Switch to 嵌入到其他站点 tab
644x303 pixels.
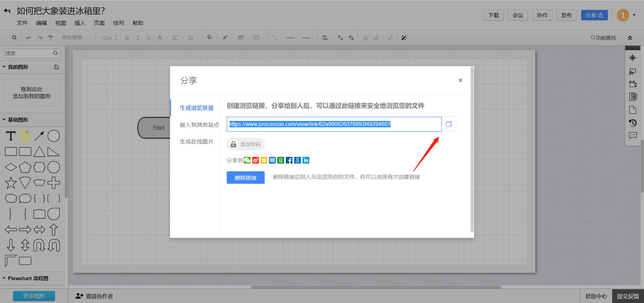tap(199, 125)
